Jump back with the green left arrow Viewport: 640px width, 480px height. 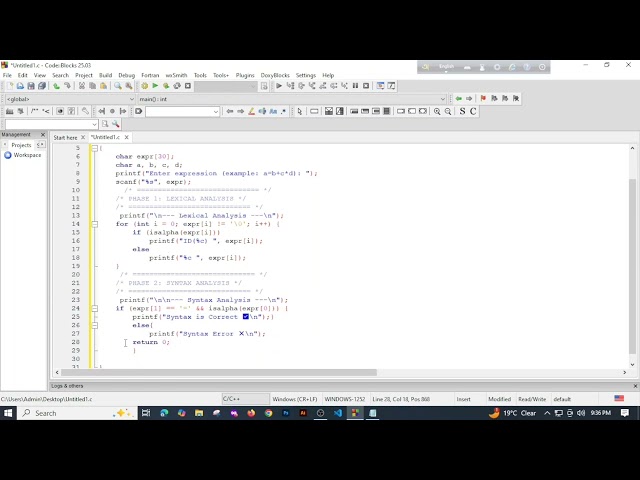click(x=459, y=98)
